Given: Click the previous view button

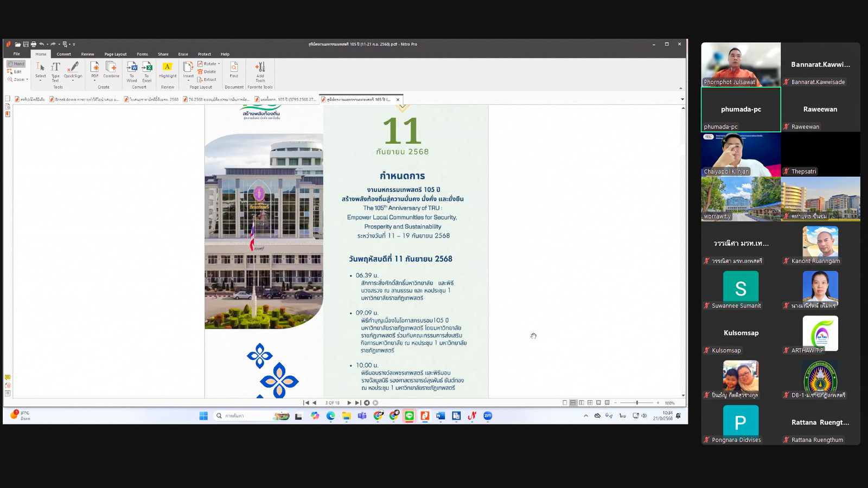Looking at the screenshot, I should tap(367, 403).
